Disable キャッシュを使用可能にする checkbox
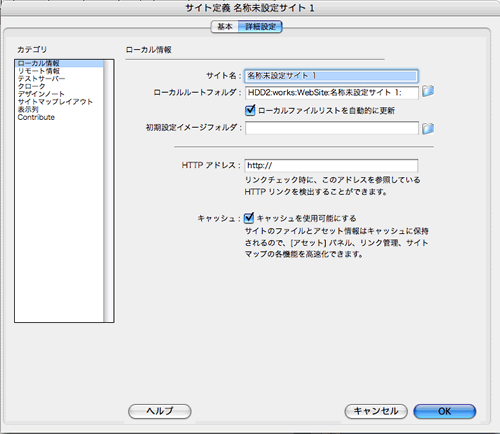Image resolution: width=500 pixels, height=434 pixels. tap(249, 218)
